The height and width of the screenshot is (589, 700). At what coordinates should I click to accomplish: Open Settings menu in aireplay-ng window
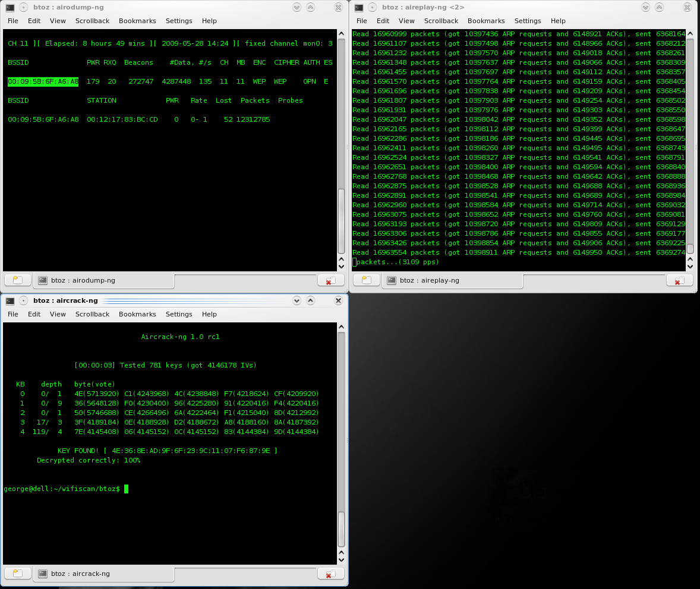coord(528,21)
